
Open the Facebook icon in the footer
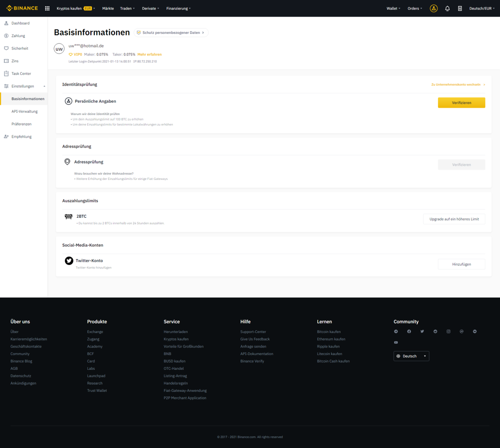point(409,331)
